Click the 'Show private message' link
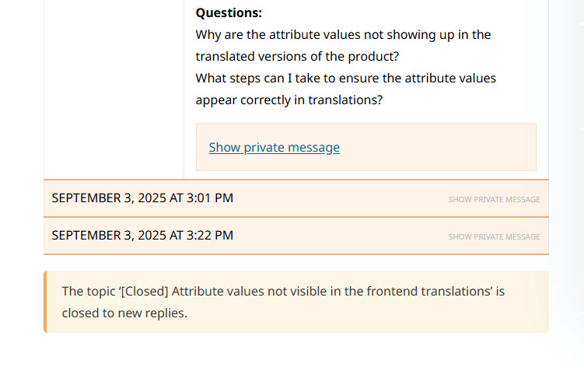 (x=274, y=147)
